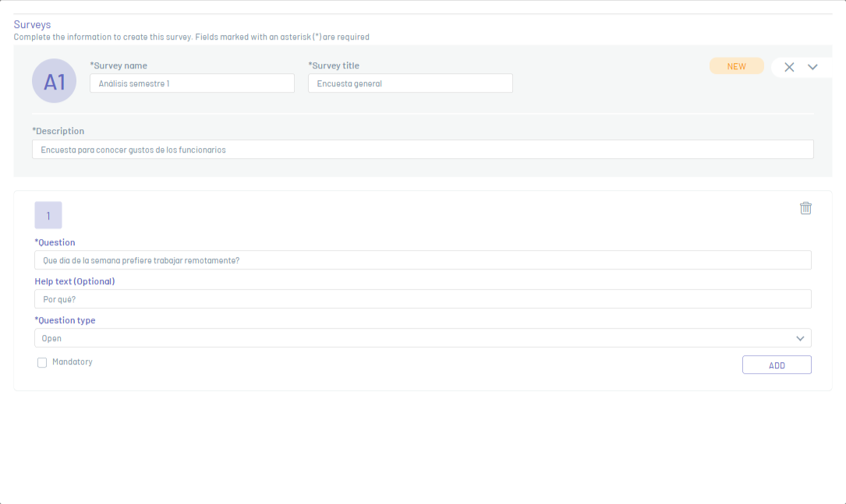Screen dimensions: 846x504
Task: Click the Help text (Optional) label
Action: click(75, 281)
